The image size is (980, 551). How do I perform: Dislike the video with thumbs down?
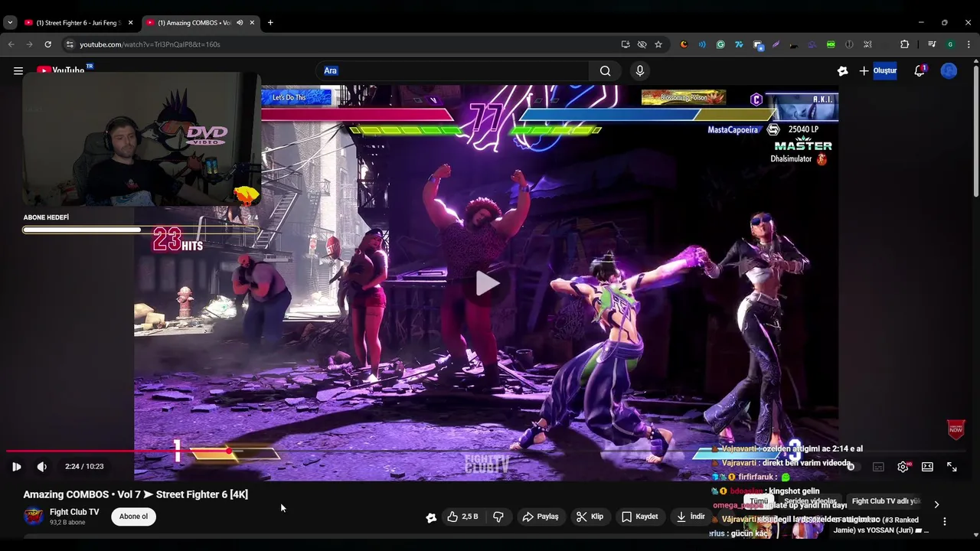[498, 517]
